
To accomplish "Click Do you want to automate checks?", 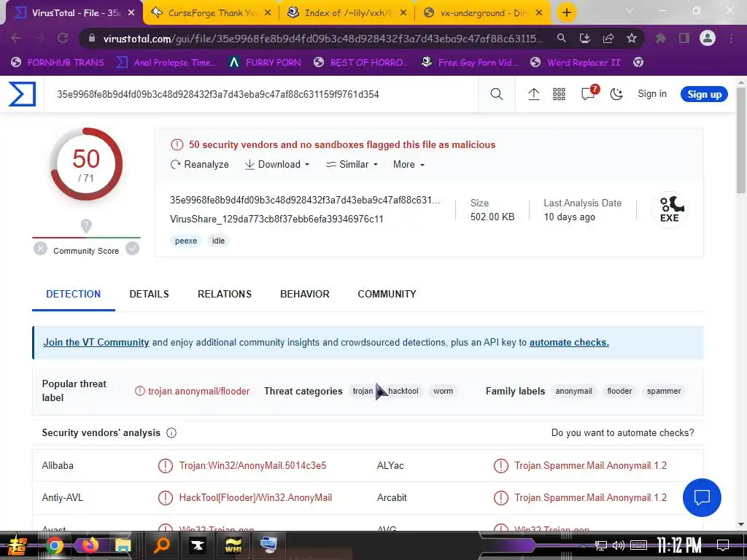I will pyautogui.click(x=623, y=433).
